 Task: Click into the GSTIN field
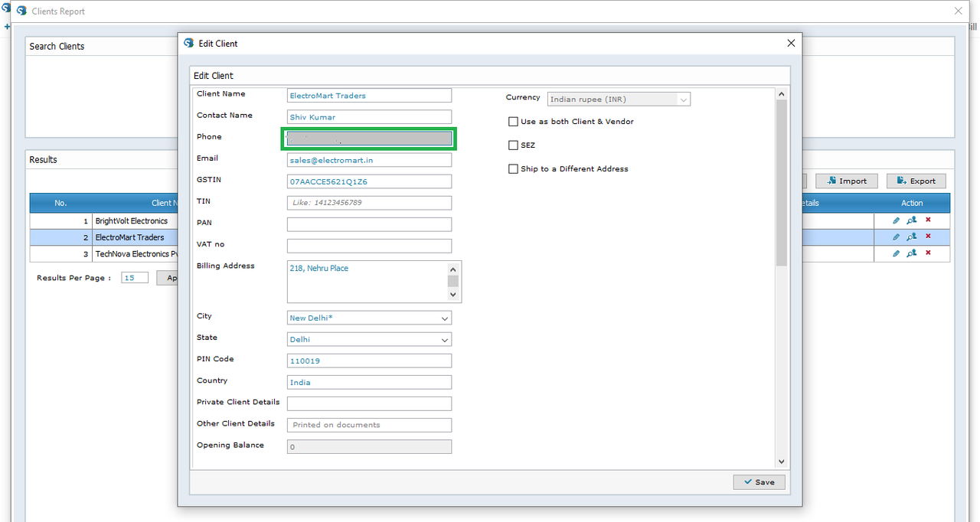pyautogui.click(x=369, y=181)
